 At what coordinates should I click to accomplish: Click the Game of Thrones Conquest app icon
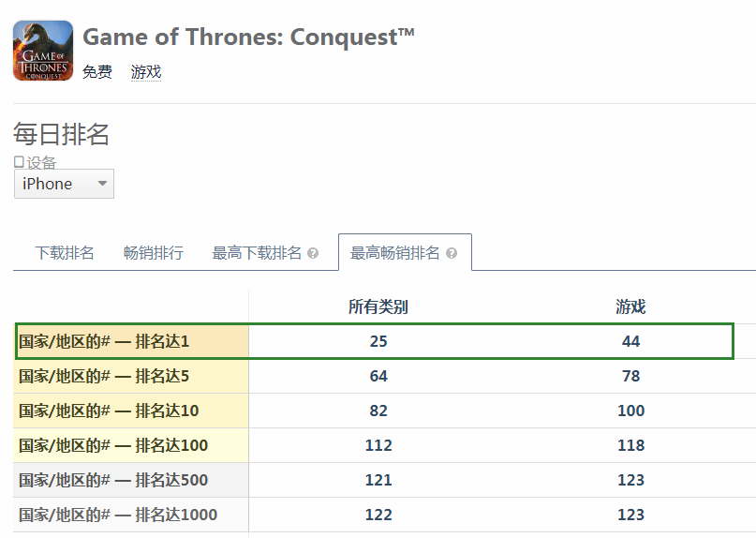coord(43,51)
